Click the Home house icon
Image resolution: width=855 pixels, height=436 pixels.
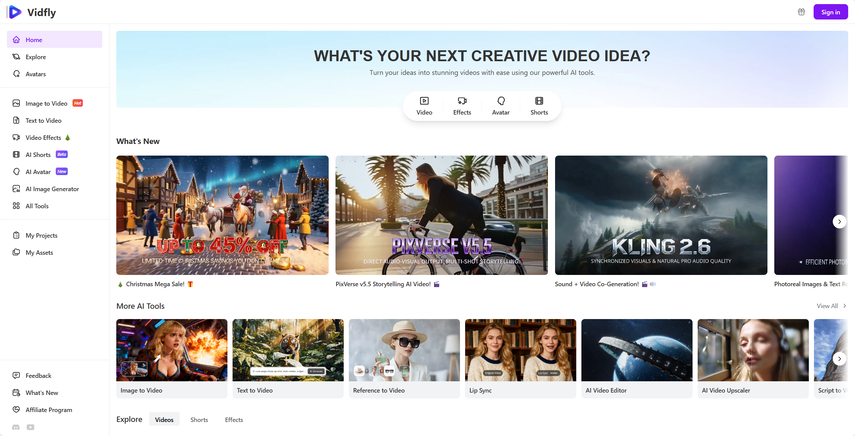[x=16, y=39]
